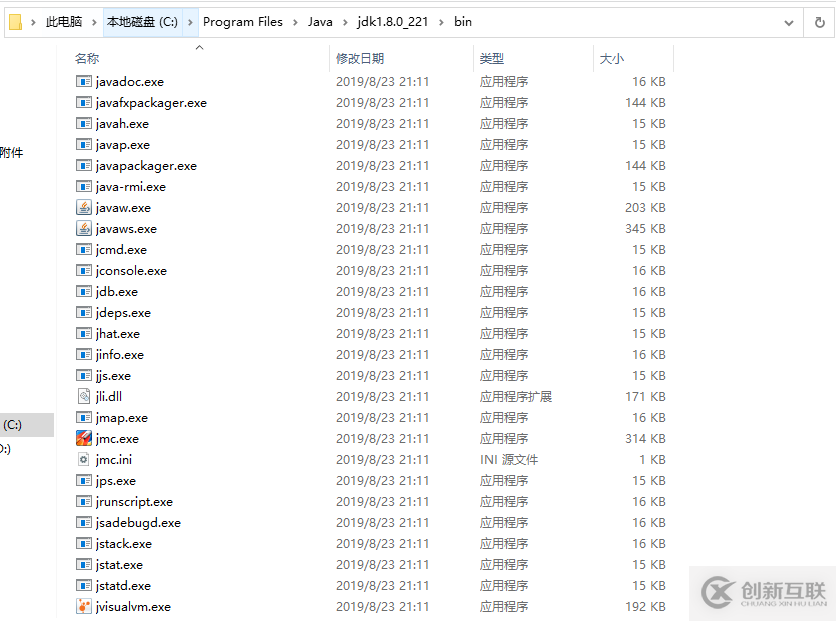Click the jconsole.exe icon
Viewport: 836px width, 621px height.
point(84,271)
